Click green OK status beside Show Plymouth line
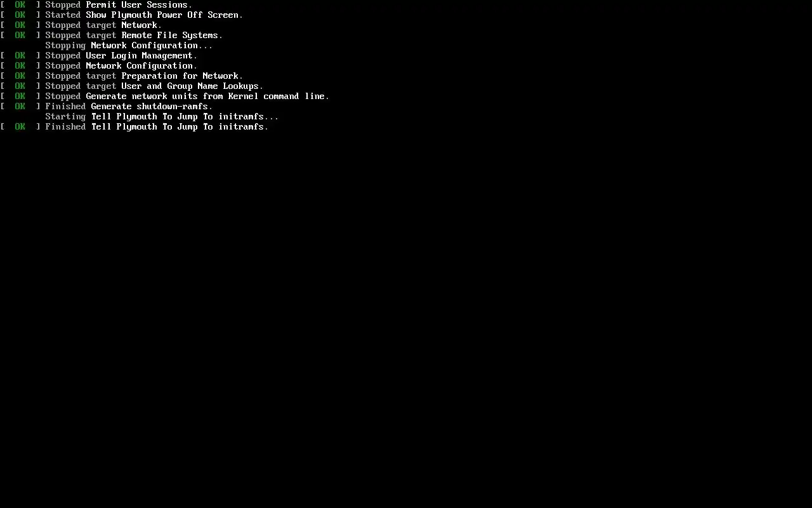 20,15
